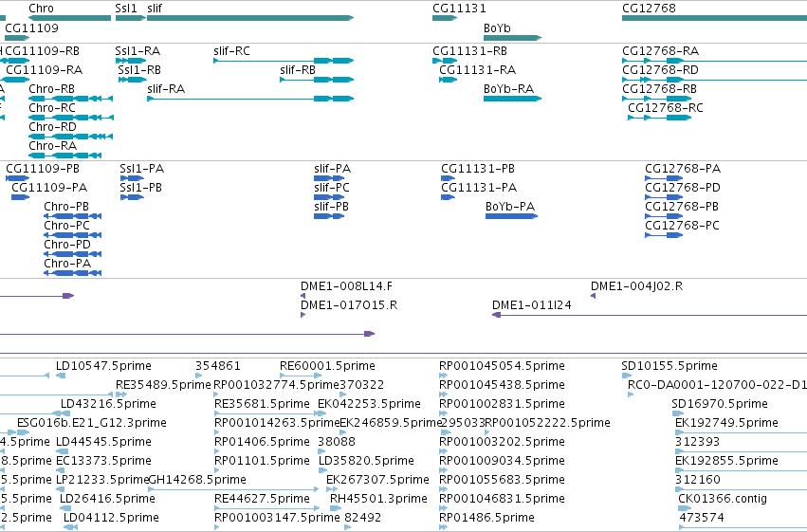Click the CG12768-PC protein label
Image resolution: width=807 pixels, height=532 pixels.
(682, 226)
